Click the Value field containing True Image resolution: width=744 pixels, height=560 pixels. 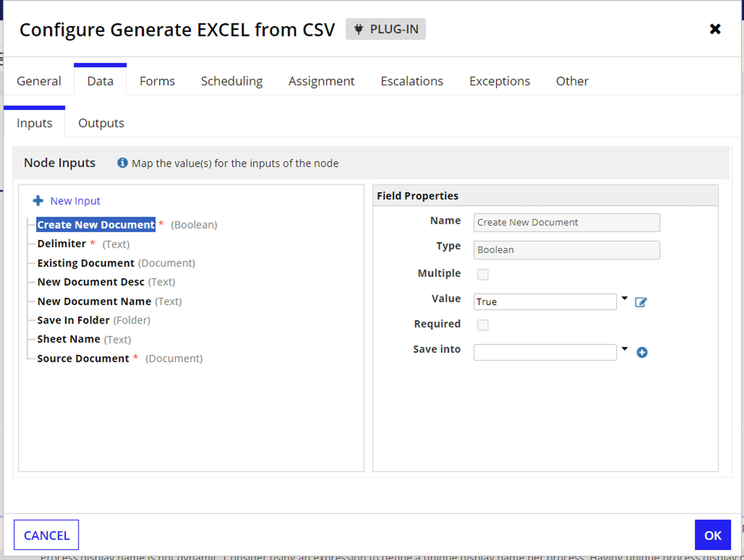pyautogui.click(x=545, y=302)
